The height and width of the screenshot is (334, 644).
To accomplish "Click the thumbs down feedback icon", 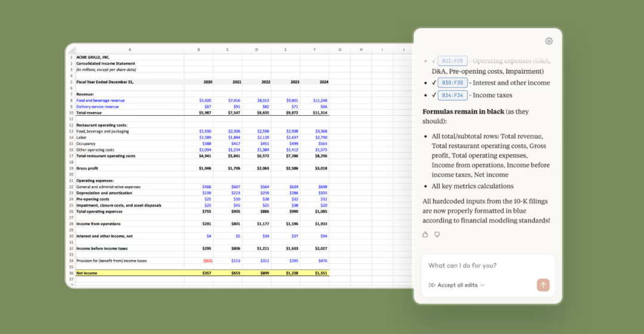I will coord(437,234).
